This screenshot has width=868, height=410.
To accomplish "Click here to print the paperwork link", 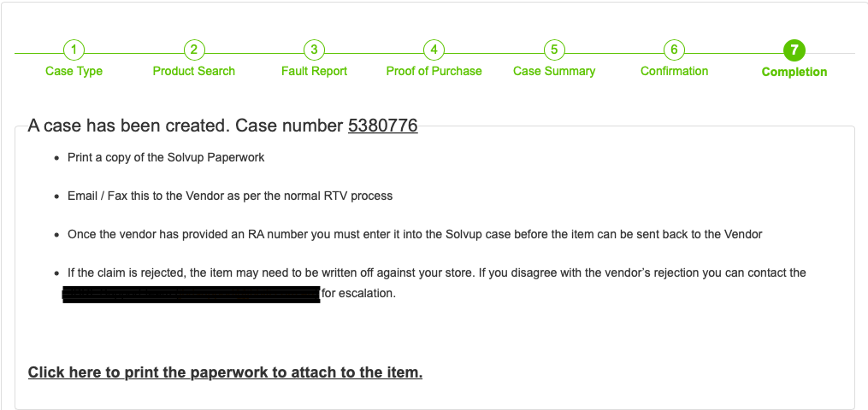I will pos(225,372).
